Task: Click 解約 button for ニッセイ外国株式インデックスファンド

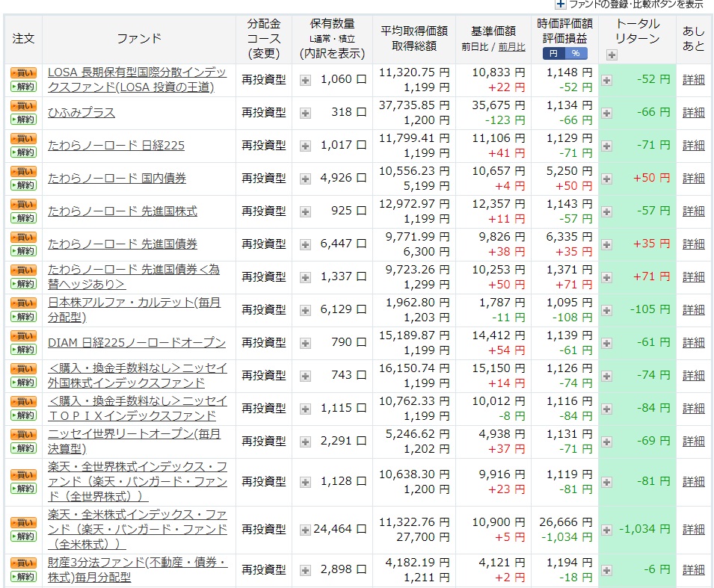Action: tap(23, 383)
